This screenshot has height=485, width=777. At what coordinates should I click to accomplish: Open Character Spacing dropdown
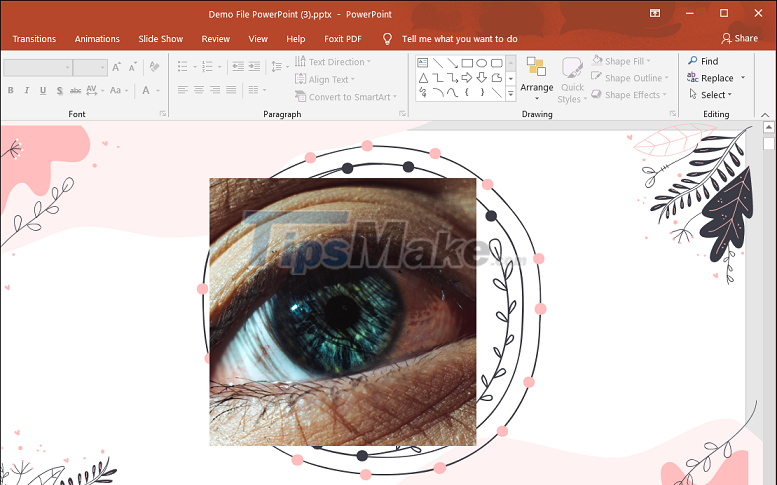[95, 90]
